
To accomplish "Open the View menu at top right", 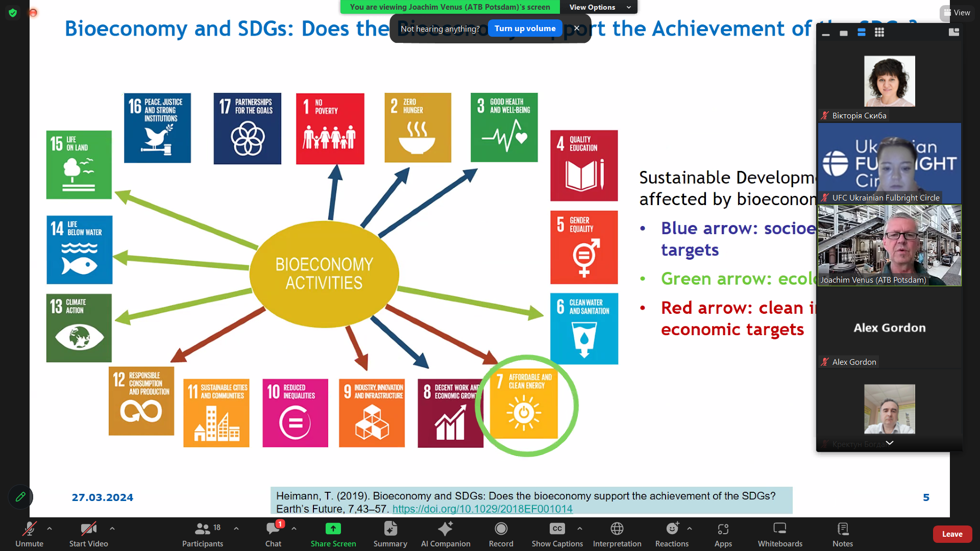I will (x=957, y=13).
